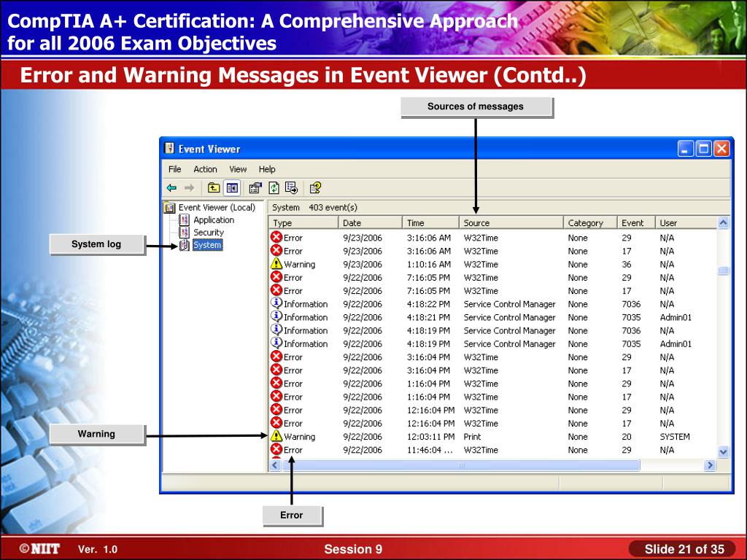Open Properties via toolbar icon

click(x=255, y=188)
